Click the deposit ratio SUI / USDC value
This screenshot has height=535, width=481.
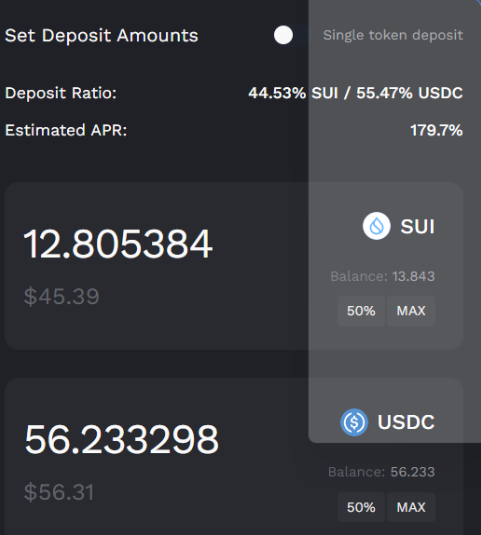click(x=355, y=93)
